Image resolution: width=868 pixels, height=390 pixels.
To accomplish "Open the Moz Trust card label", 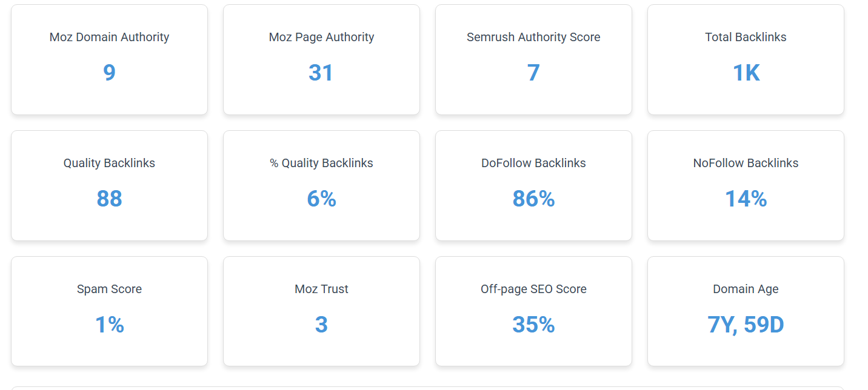I will point(321,289).
